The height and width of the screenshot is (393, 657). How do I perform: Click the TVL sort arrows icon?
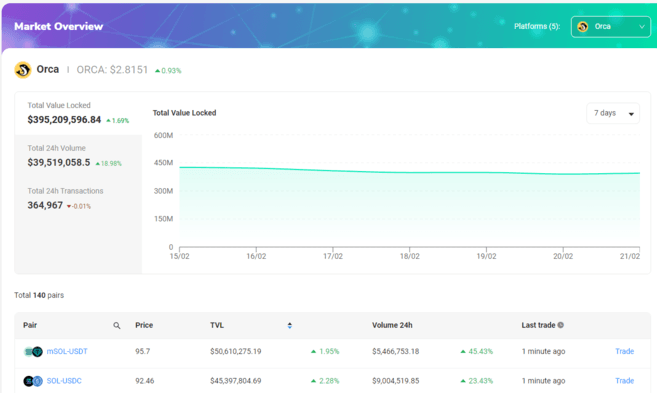pyautogui.click(x=290, y=326)
